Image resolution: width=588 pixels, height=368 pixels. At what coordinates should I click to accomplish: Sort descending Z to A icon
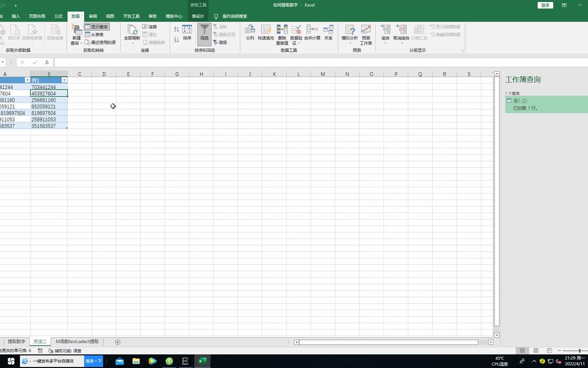[x=176, y=40]
